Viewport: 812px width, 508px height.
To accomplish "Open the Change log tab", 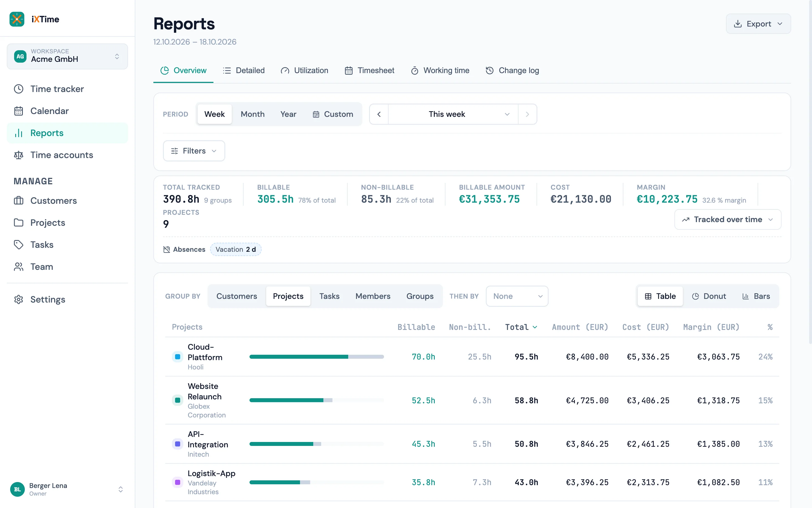I will click(512, 71).
